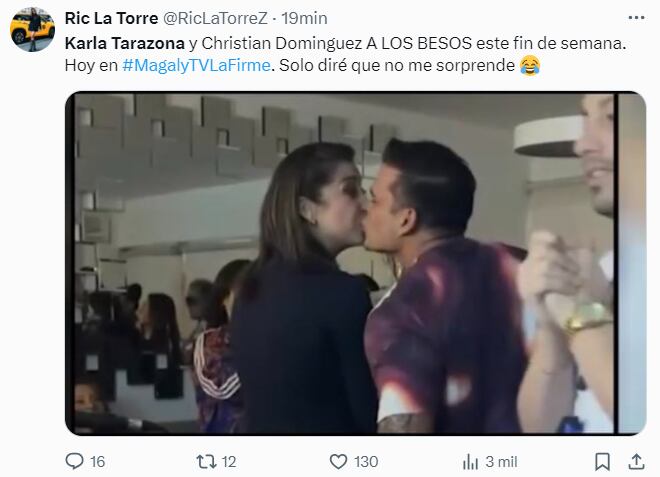Open view analytics bar chart icon
This screenshot has height=477, width=660.
click(470, 462)
